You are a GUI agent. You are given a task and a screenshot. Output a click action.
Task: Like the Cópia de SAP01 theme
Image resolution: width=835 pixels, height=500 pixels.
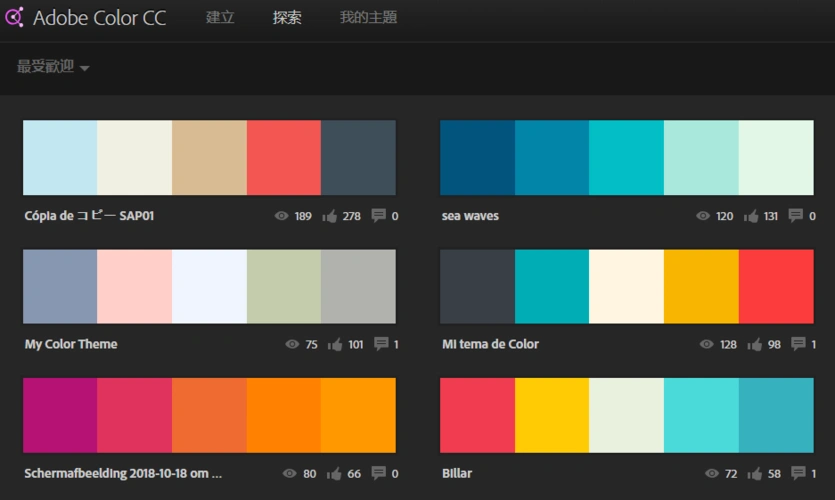click(329, 216)
